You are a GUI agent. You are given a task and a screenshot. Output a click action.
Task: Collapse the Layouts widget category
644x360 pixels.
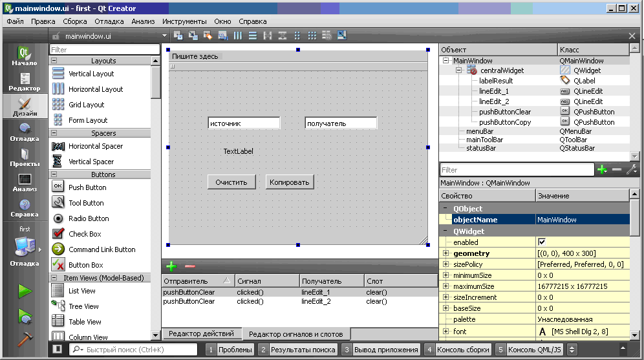tap(54, 60)
